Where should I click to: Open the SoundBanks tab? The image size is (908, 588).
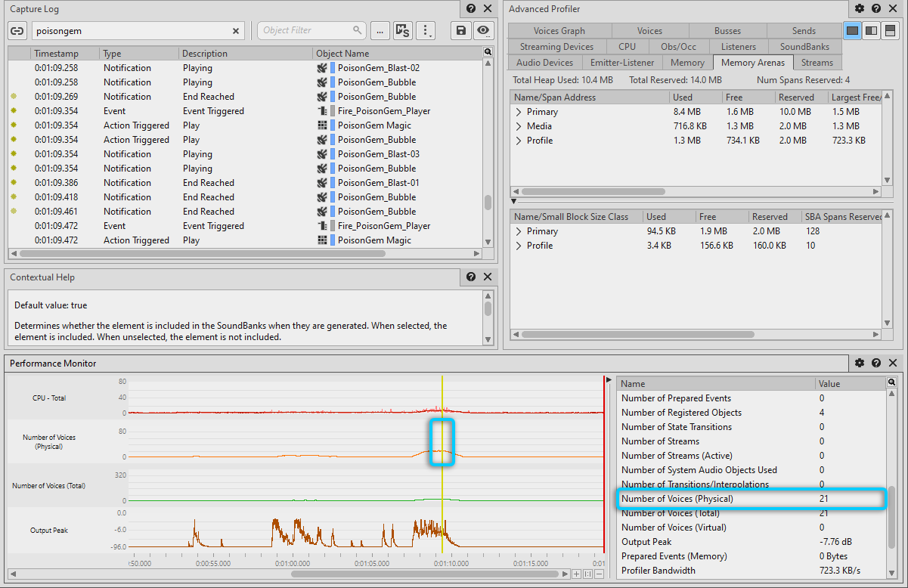click(804, 47)
